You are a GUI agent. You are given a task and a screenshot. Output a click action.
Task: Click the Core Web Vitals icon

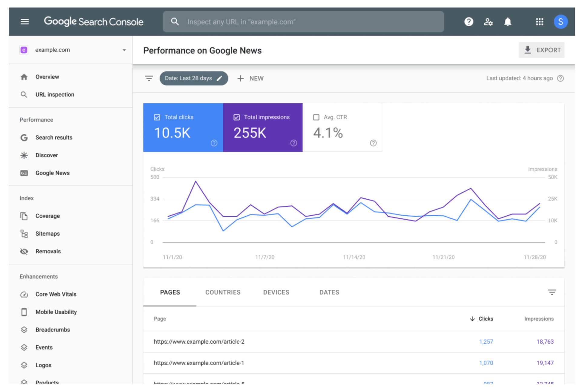pos(24,294)
